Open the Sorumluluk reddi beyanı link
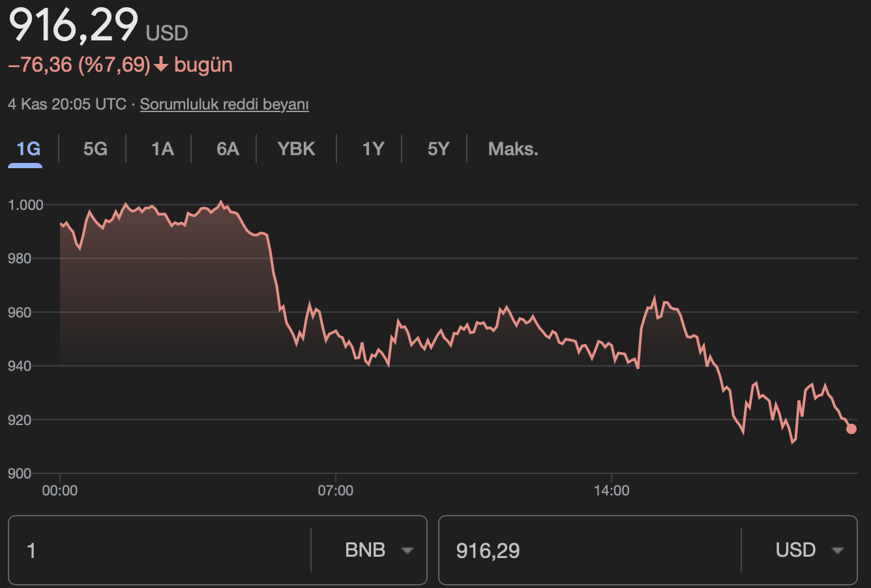 click(x=224, y=104)
